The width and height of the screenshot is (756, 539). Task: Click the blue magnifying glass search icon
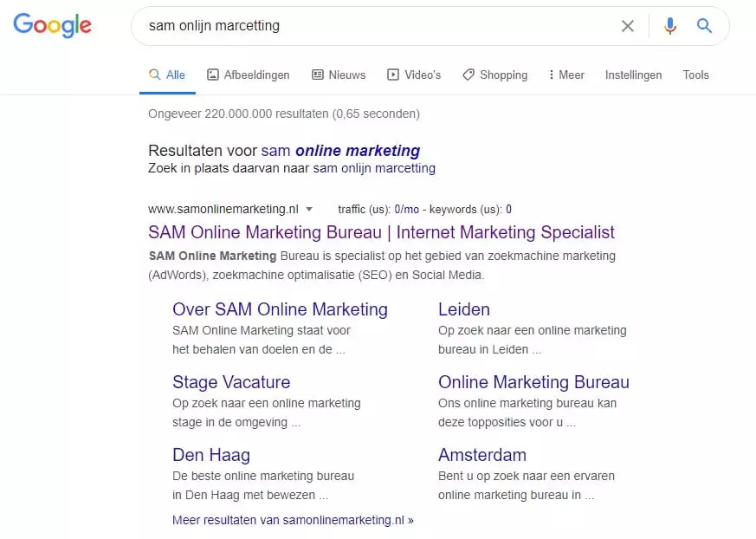click(x=704, y=26)
